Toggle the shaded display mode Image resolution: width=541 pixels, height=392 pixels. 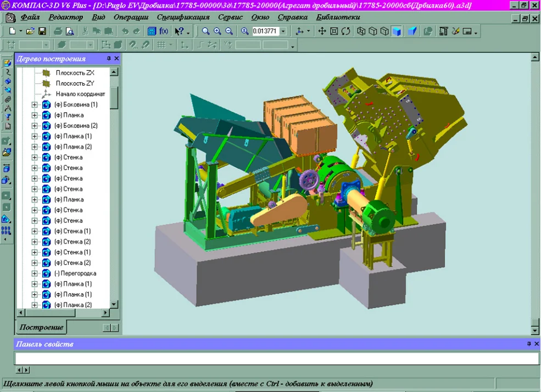point(397,31)
